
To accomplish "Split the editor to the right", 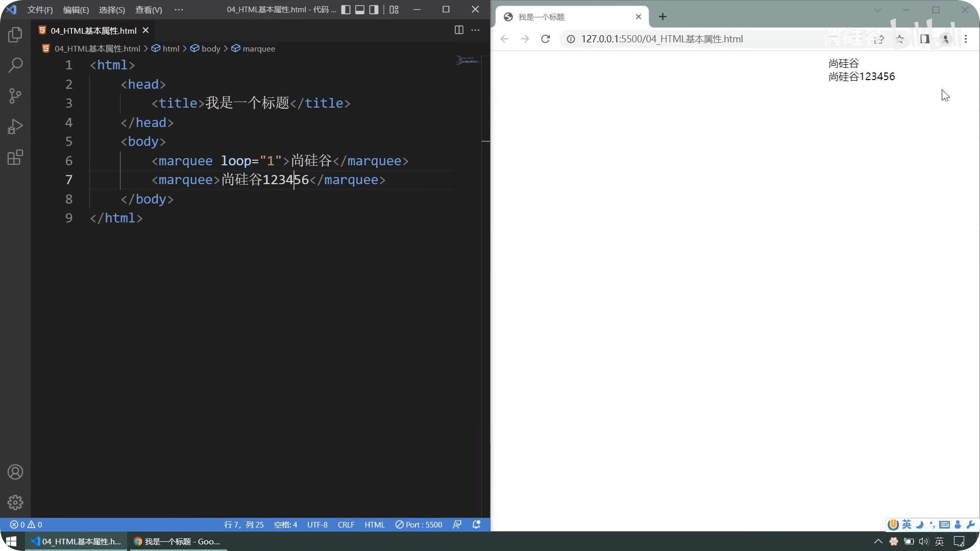I will (459, 30).
